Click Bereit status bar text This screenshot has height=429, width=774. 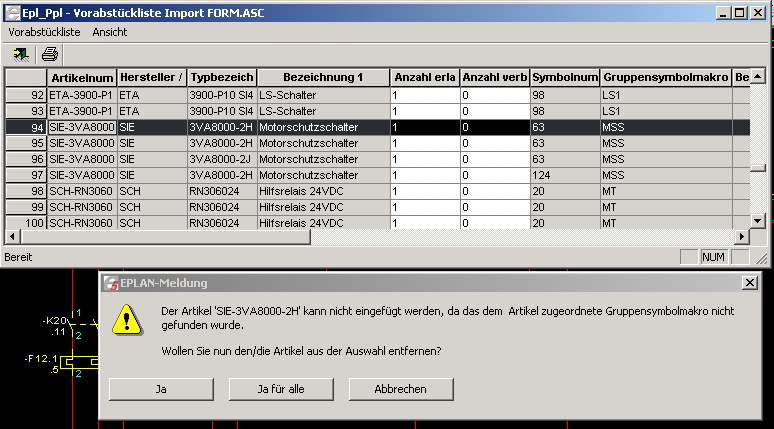click(x=18, y=257)
